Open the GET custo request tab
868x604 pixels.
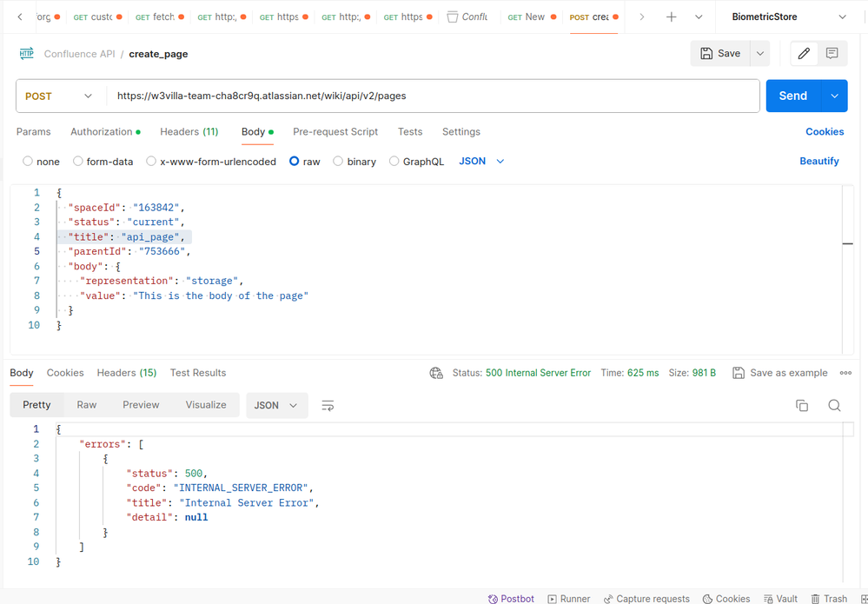(x=97, y=17)
